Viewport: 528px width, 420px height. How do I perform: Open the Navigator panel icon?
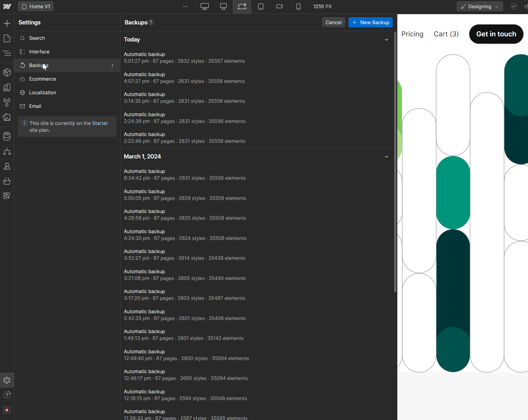(x=7, y=53)
